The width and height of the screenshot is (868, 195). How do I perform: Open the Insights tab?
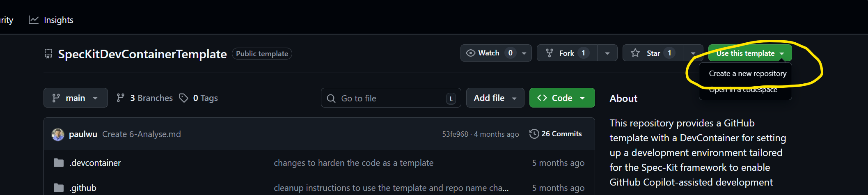coord(51,20)
